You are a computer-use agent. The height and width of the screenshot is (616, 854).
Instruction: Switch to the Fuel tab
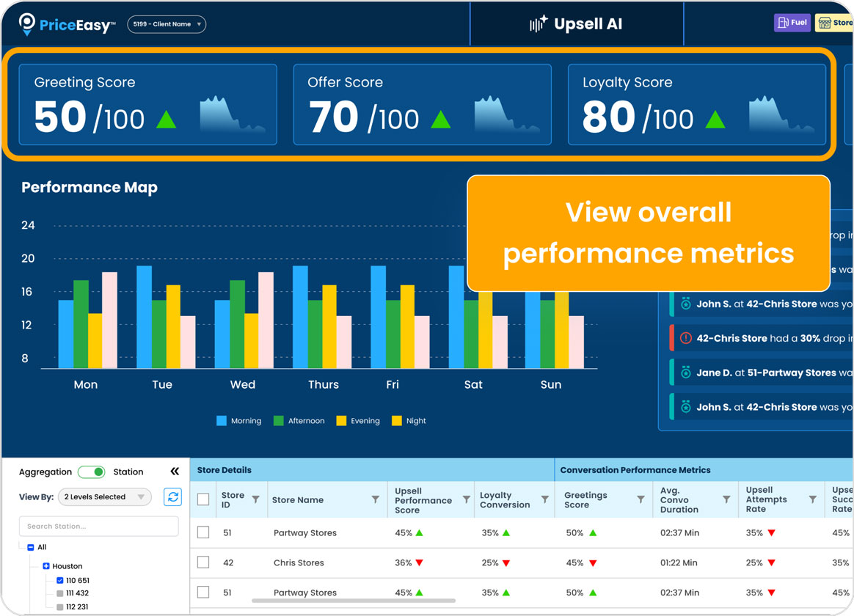pyautogui.click(x=792, y=23)
